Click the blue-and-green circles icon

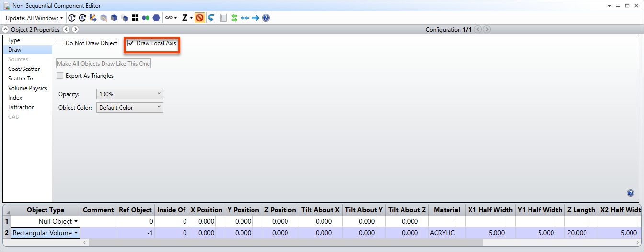(x=146, y=18)
